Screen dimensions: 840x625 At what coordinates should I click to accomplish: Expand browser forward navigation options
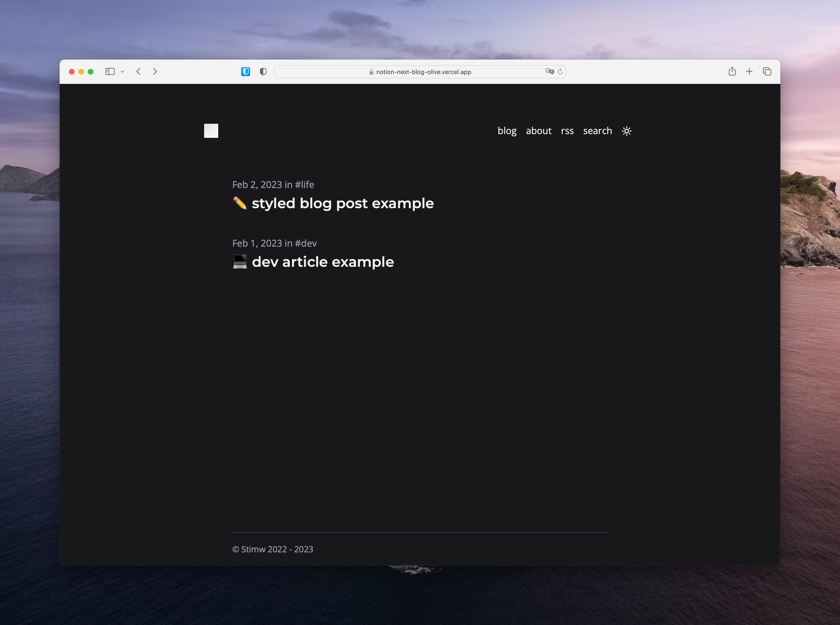point(156,71)
